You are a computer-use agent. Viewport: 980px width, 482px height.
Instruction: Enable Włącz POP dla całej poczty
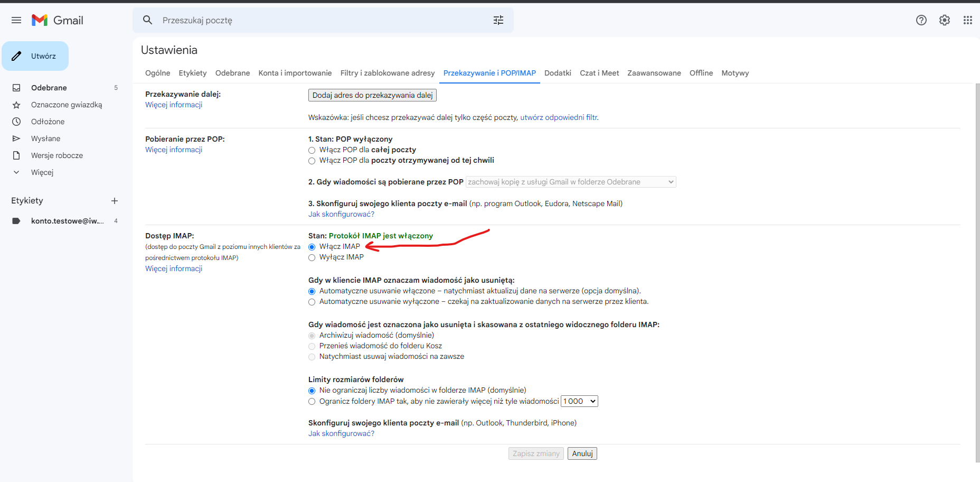(312, 150)
